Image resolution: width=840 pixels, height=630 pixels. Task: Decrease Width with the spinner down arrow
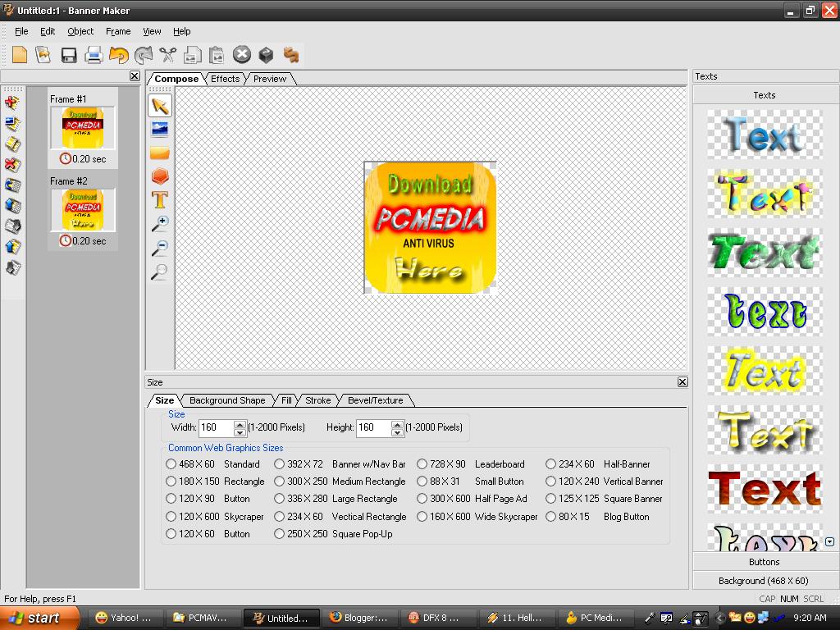(240, 431)
